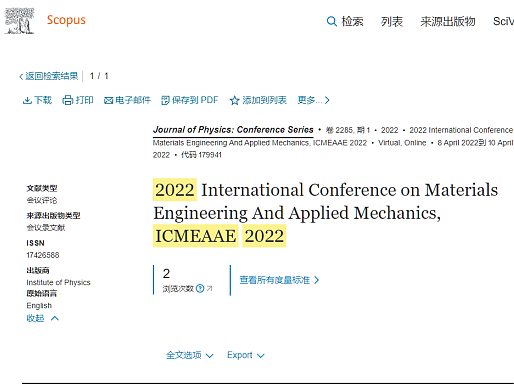Select the view count number 2
514x385 pixels.
click(x=166, y=274)
